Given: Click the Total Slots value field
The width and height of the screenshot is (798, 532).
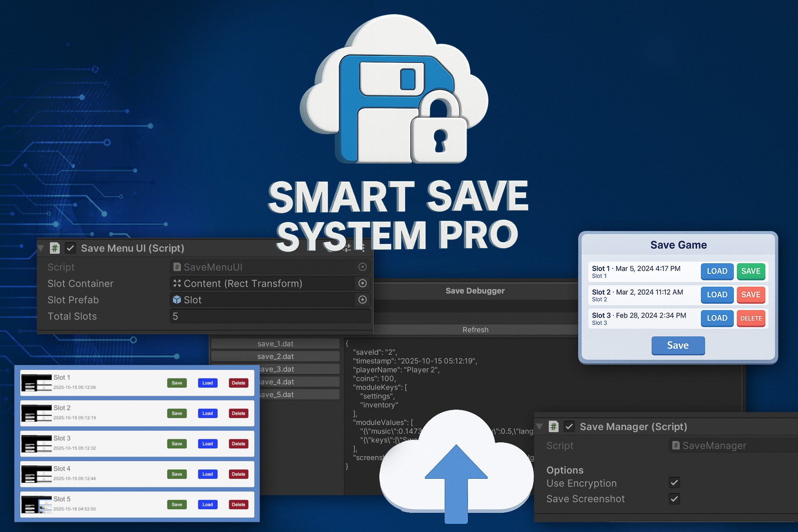Looking at the screenshot, I should tap(270, 316).
